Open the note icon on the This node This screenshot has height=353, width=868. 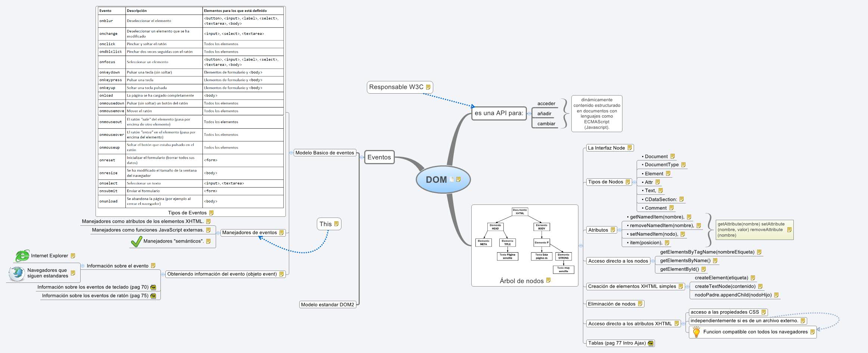pyautogui.click(x=336, y=224)
